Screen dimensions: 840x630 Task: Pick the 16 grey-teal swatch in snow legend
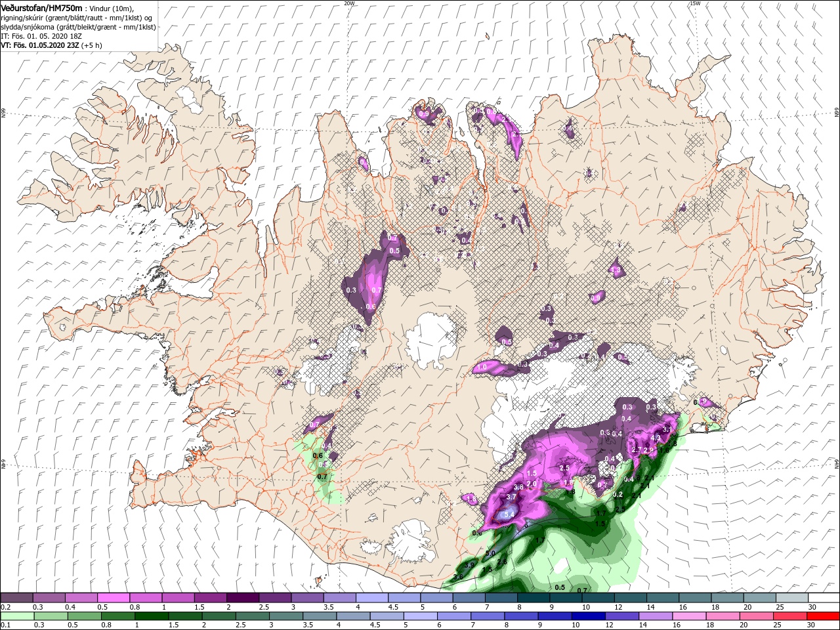[x=695, y=598]
